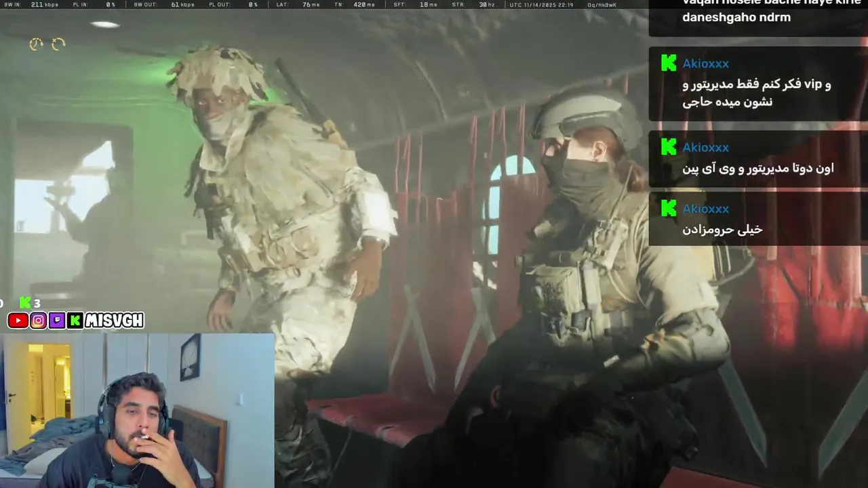Viewport: 868px width, 488px height.
Task: Click Kick badge on the 'خیلی حرومزادن' message
Action: coord(669,209)
